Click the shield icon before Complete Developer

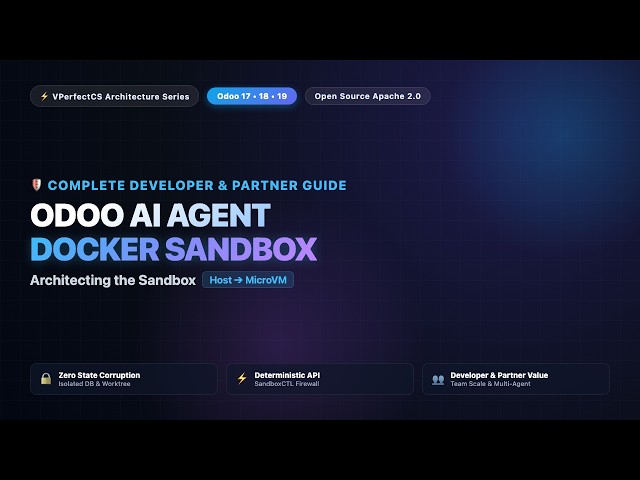(x=37, y=185)
